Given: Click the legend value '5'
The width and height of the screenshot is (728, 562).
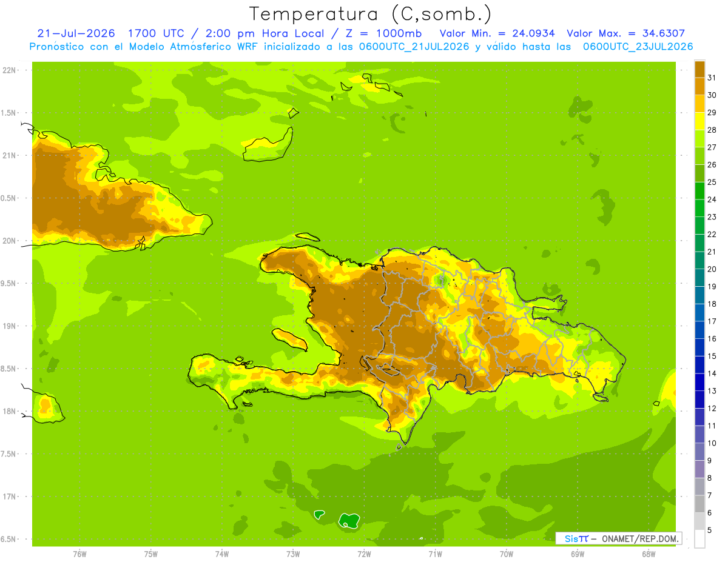Looking at the screenshot, I should [x=710, y=530].
